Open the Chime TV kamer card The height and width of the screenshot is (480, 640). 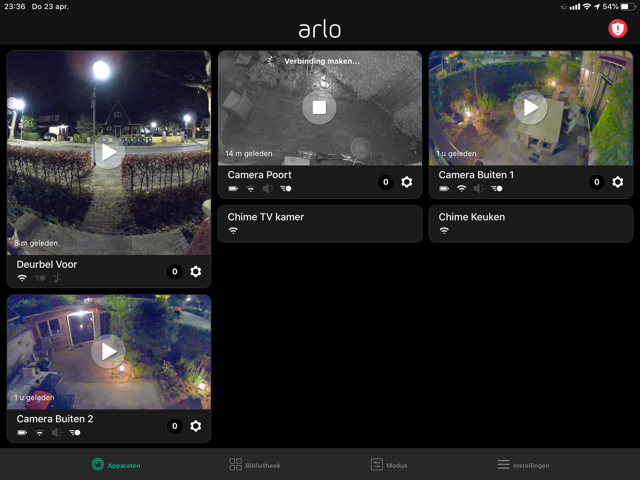(x=320, y=224)
